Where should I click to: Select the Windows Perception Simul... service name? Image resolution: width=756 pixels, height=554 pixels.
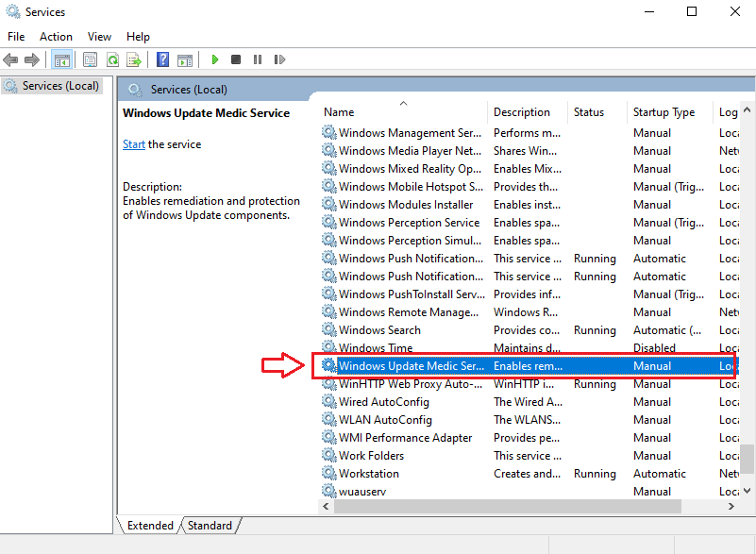pyautogui.click(x=410, y=241)
